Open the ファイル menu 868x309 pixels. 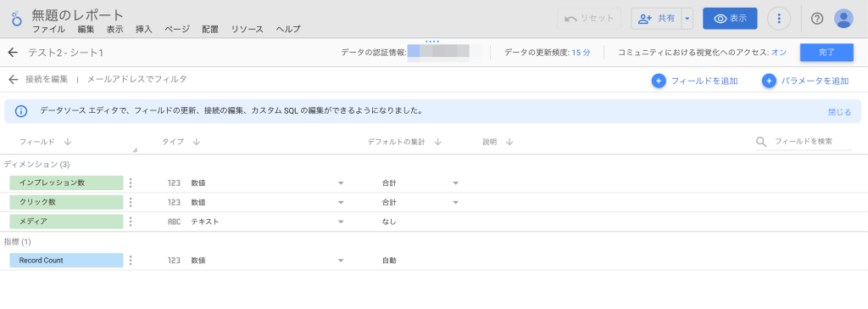pos(48,30)
